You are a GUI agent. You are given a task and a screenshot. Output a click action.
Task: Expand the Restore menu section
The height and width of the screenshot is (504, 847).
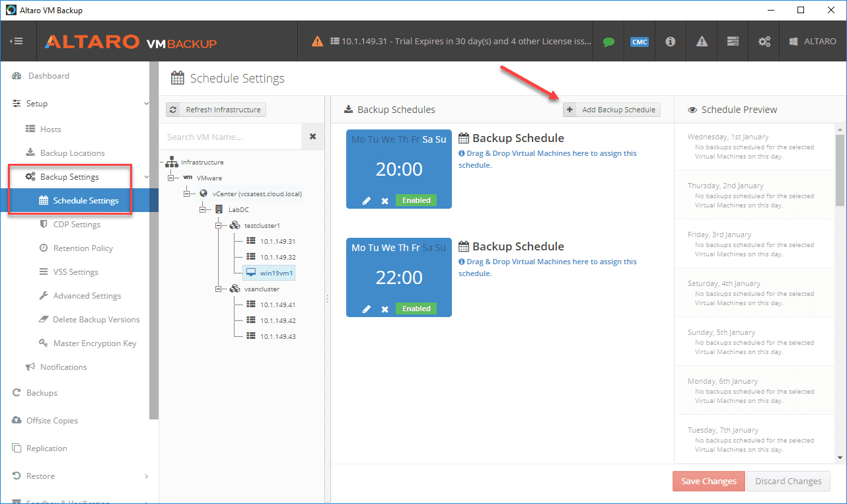click(x=147, y=476)
